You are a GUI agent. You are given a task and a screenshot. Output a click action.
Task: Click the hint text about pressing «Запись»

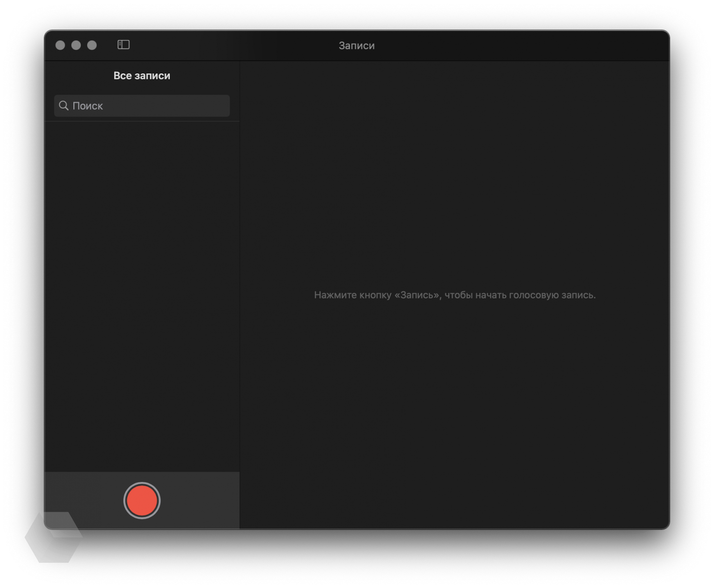(x=455, y=295)
